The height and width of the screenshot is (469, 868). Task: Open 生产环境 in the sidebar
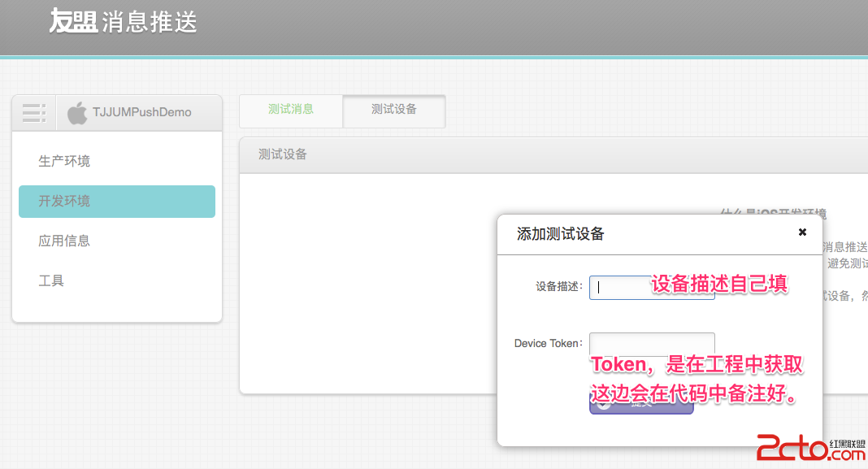click(x=64, y=161)
